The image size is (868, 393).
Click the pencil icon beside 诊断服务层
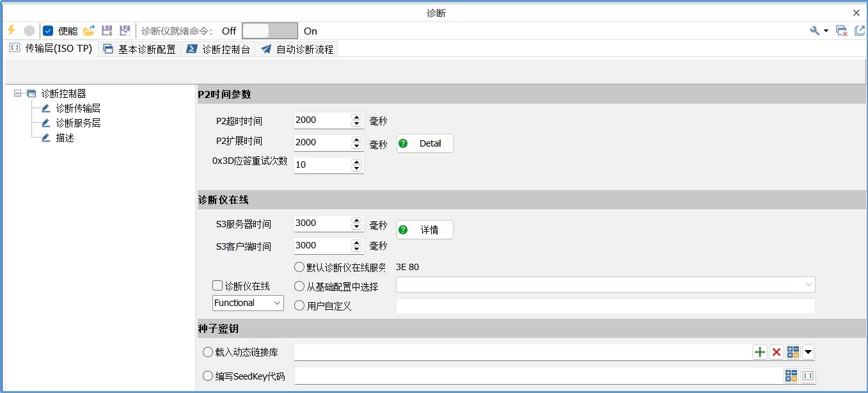click(46, 123)
